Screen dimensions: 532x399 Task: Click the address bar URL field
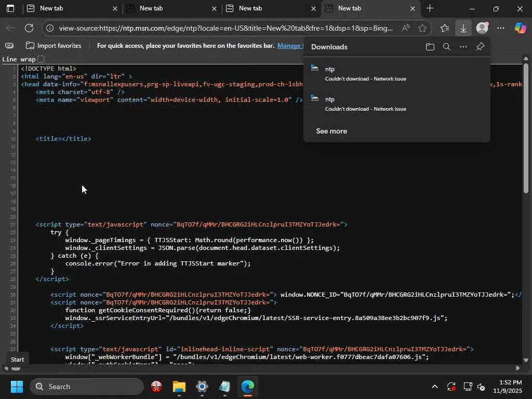pos(225,28)
